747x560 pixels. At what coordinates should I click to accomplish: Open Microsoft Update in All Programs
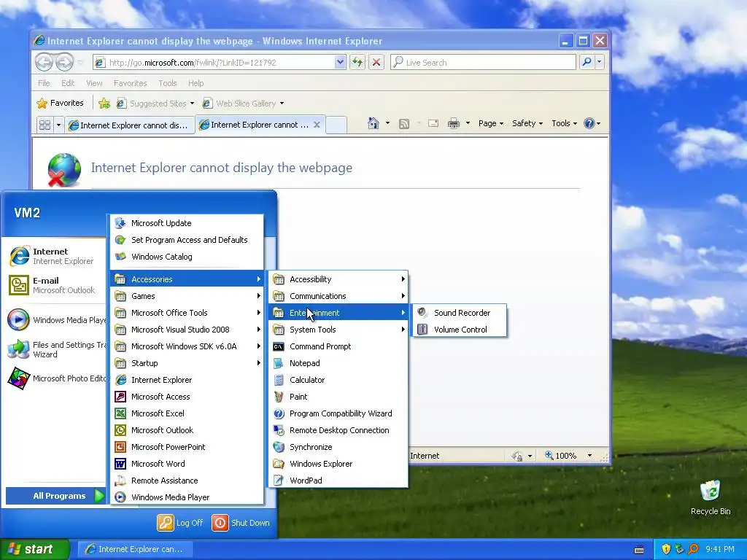pos(187,223)
